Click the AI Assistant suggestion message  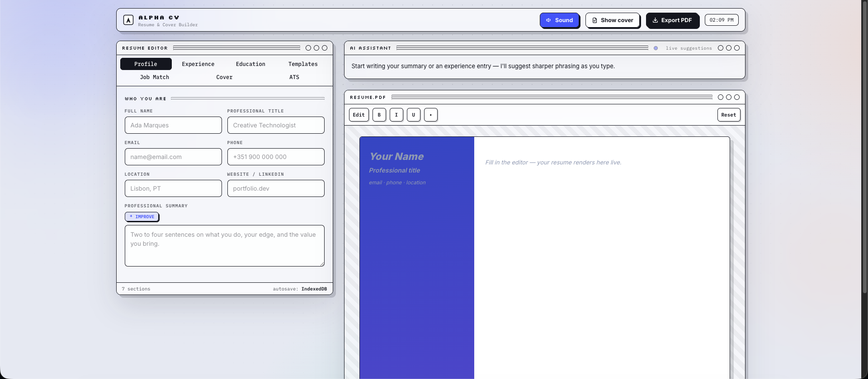[x=483, y=66]
